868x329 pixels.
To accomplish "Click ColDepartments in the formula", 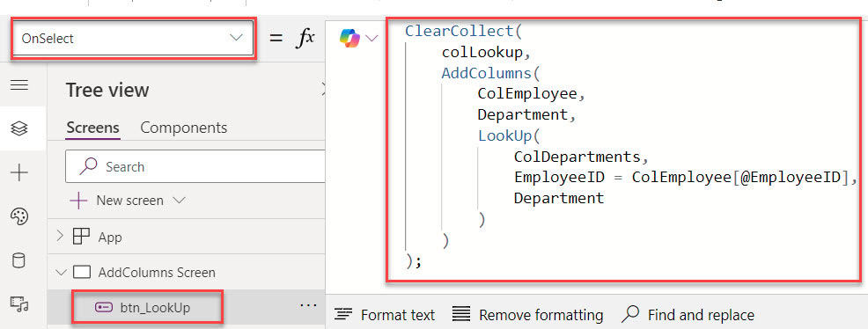I will coord(577,157).
